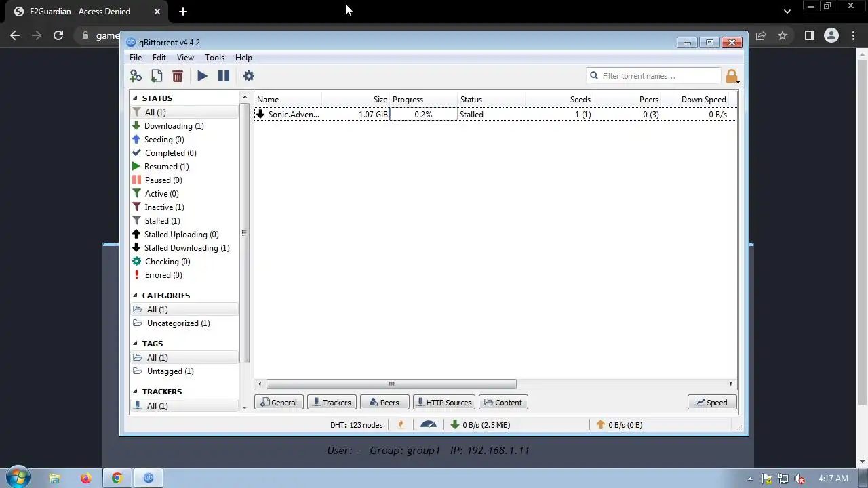This screenshot has width=868, height=488.
Task: Close the E2Guardian Access Denied tab
Action: tap(157, 12)
